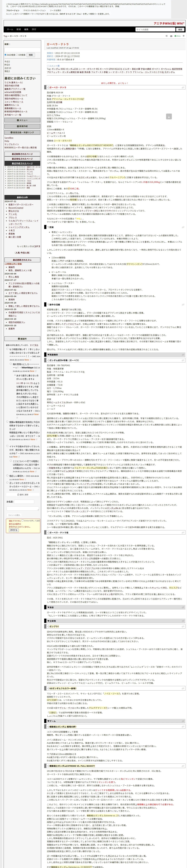Open the りどみ(基本ルール) link
This screenshot has width=187, height=868.
14,83
